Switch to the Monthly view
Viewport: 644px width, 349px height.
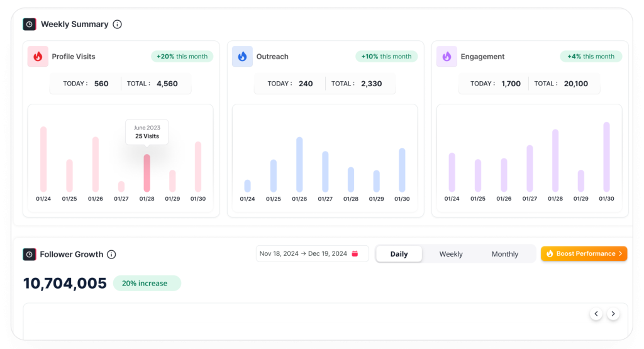click(505, 254)
